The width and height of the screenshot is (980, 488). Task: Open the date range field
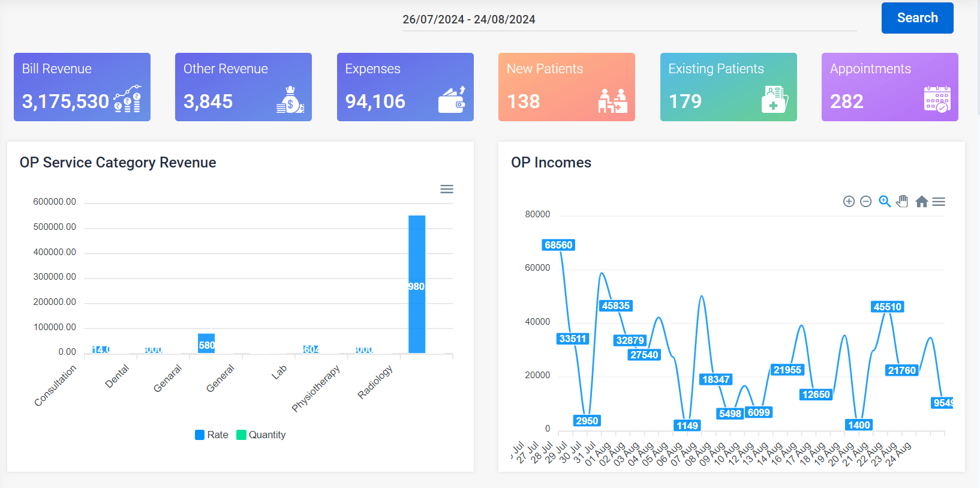click(x=629, y=19)
